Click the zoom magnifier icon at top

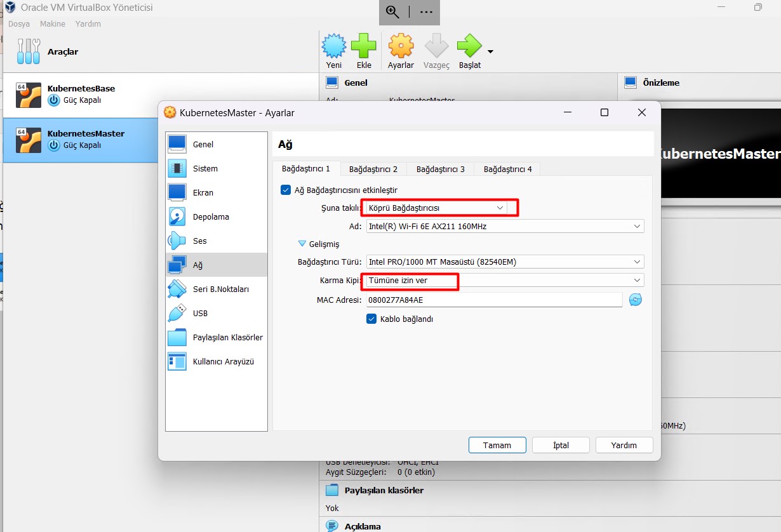click(x=392, y=11)
